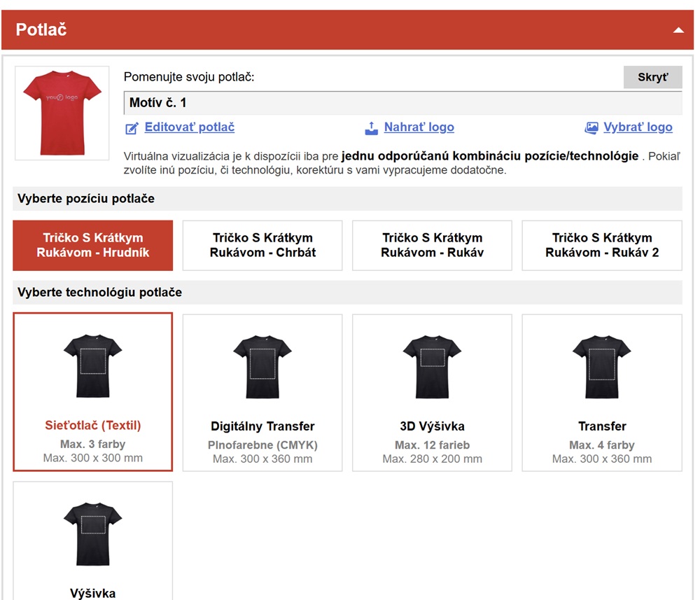Click the 3D Výšivka t-shirt icon
Image resolution: width=700 pixels, height=600 pixels.
click(432, 367)
